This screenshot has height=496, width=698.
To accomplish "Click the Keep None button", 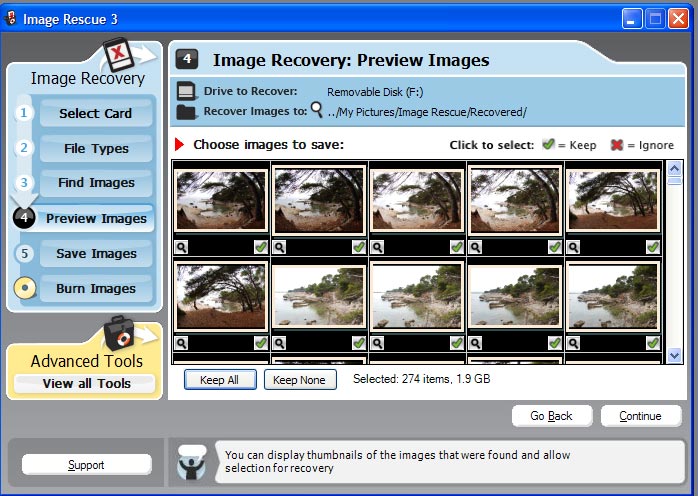I will pos(300,380).
